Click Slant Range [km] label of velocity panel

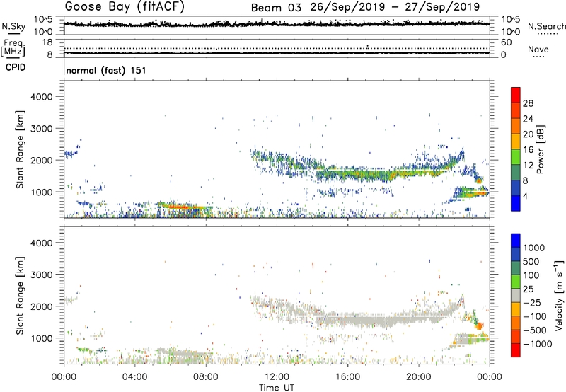[x=20, y=296]
